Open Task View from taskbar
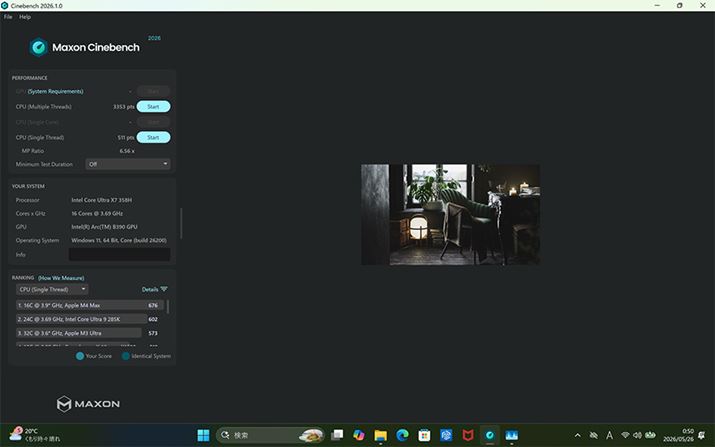 [x=337, y=435]
